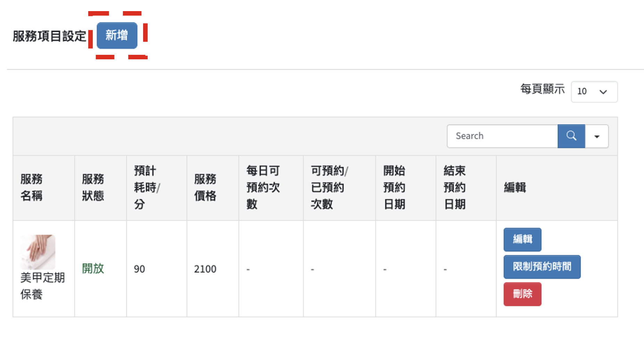
Task: Click the 服務價格 column header
Action: 205,187
